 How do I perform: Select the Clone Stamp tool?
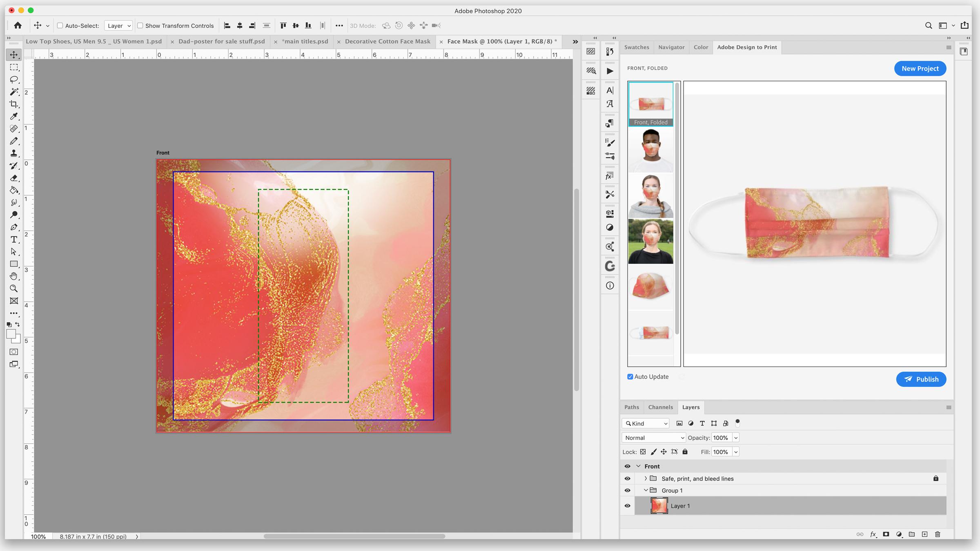[14, 153]
